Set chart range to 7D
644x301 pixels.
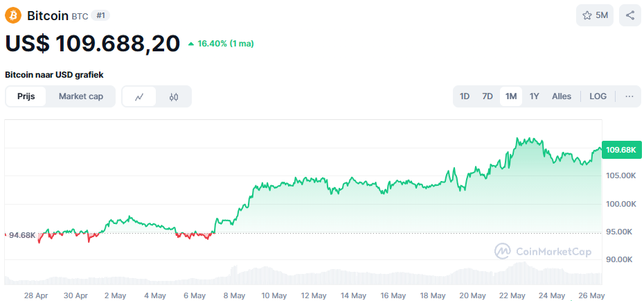pos(488,96)
